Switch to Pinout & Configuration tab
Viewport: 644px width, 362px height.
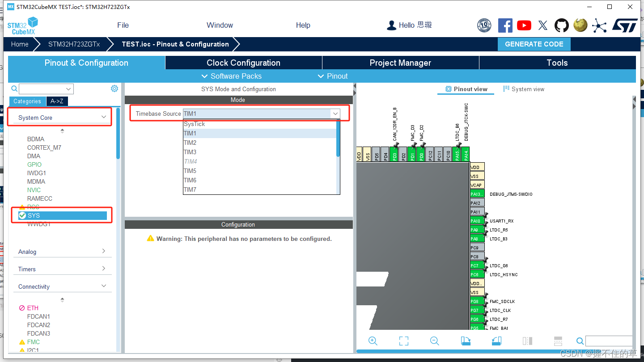click(86, 63)
